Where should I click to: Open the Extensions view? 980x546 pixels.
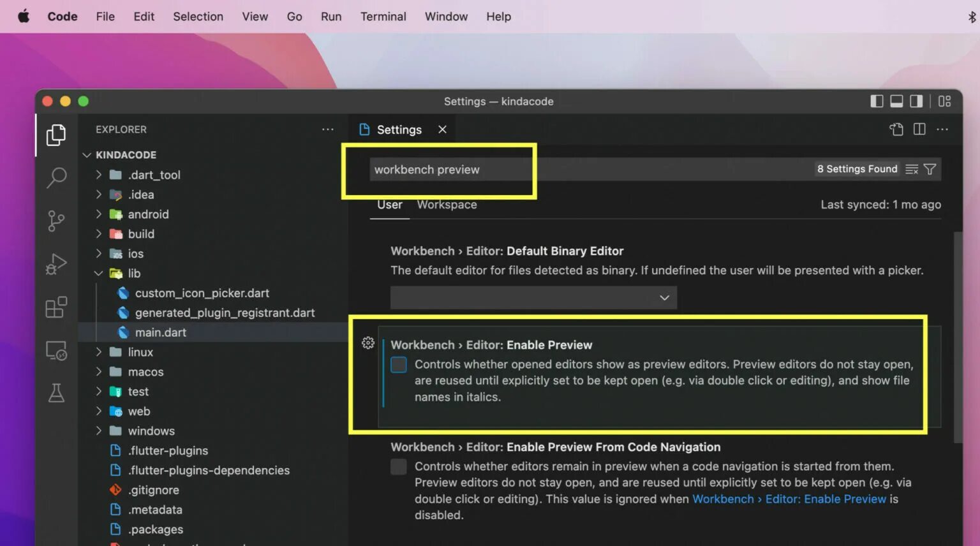coord(56,307)
